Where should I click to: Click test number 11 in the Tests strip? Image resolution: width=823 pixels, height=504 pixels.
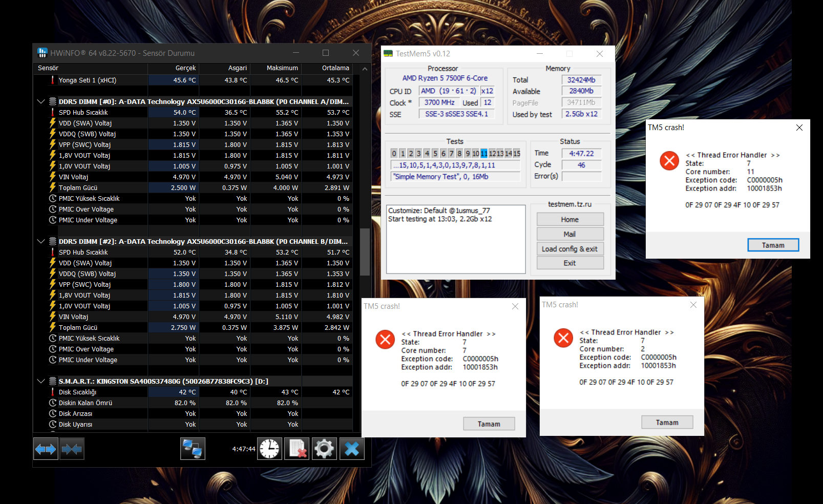click(484, 153)
